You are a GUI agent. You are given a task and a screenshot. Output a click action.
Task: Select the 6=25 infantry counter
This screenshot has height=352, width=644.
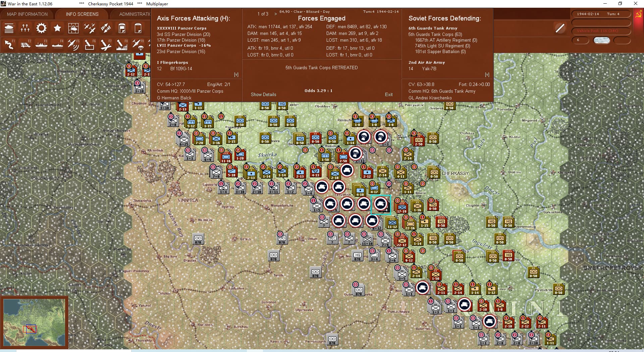[184, 140]
